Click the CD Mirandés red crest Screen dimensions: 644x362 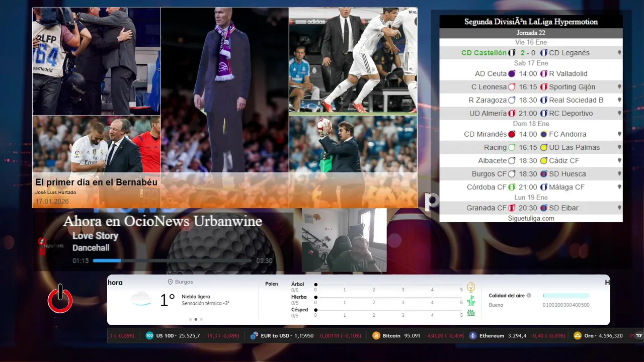tap(512, 134)
